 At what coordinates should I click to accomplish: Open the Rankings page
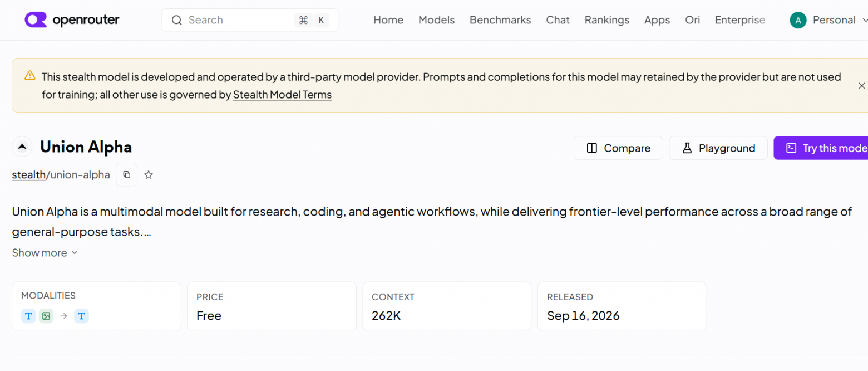click(607, 20)
